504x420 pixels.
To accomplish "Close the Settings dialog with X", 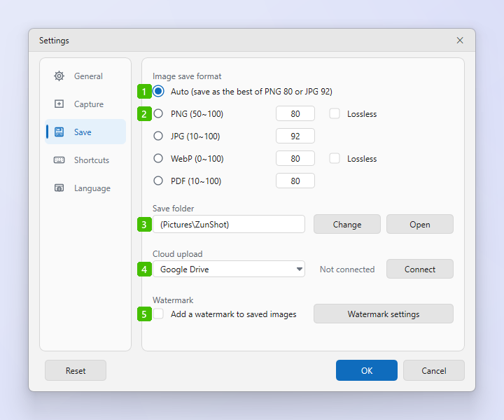I will (x=460, y=40).
